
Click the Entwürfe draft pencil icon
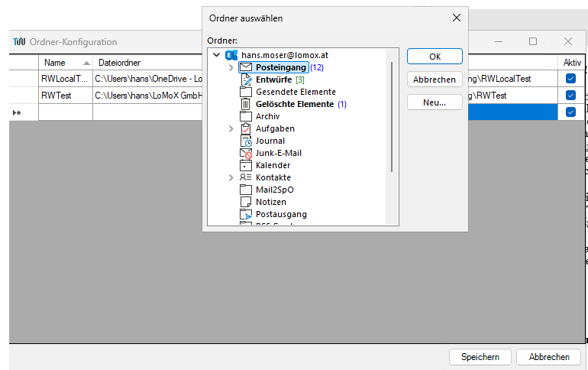pos(246,80)
